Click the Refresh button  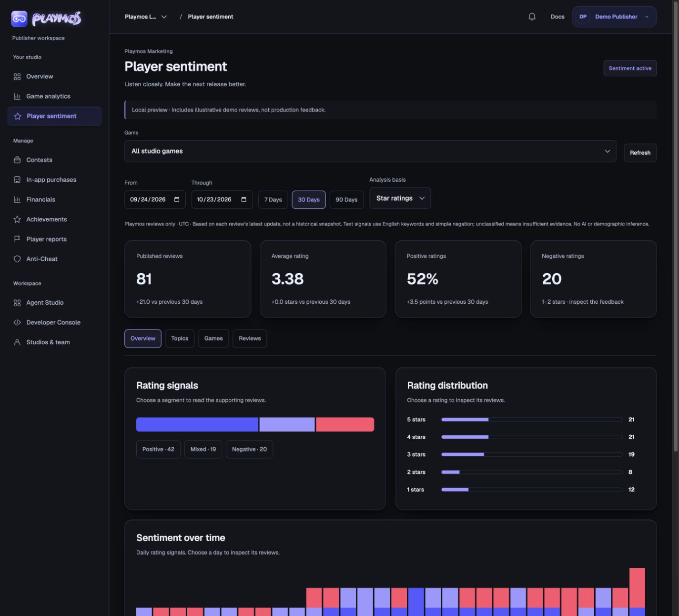point(640,153)
